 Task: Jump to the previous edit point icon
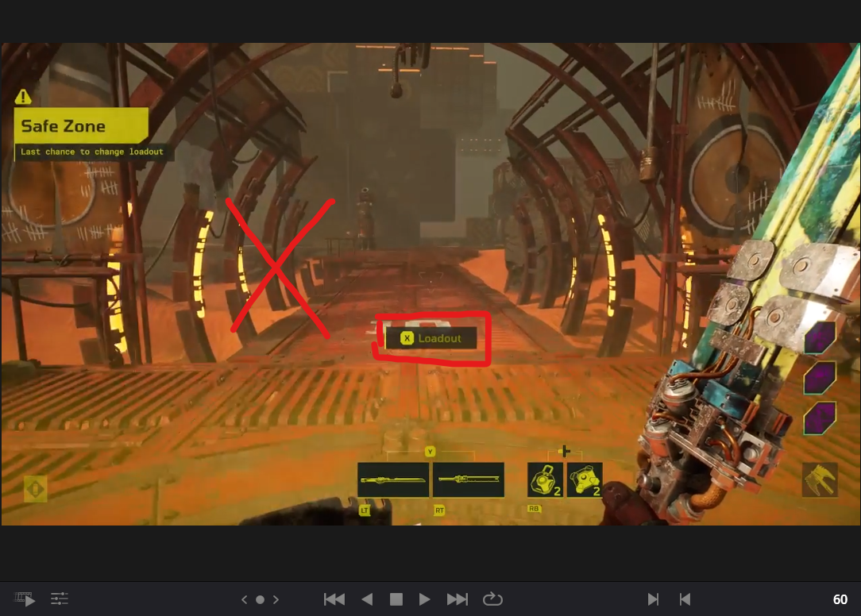(x=685, y=599)
